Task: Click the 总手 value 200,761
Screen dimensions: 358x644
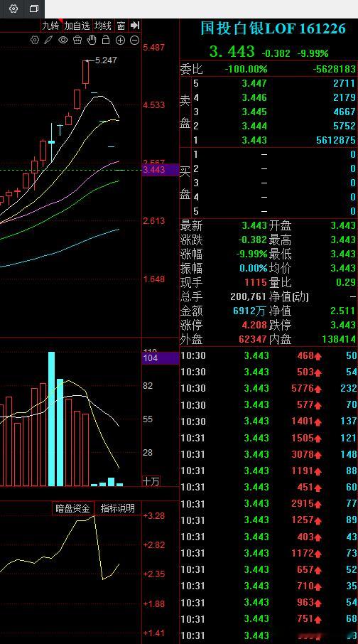Action: [x=249, y=296]
